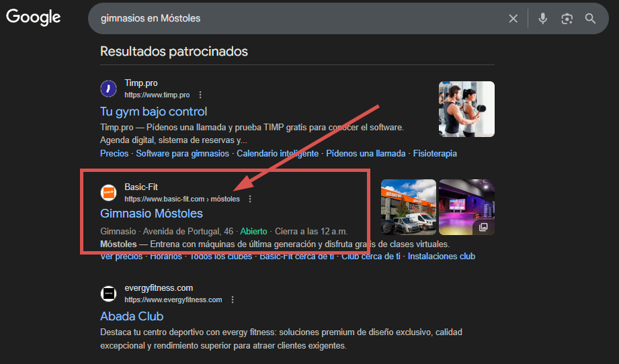Screen dimensions: 619x364
Task: Click the Timp.pro site name text
Action: pos(141,83)
